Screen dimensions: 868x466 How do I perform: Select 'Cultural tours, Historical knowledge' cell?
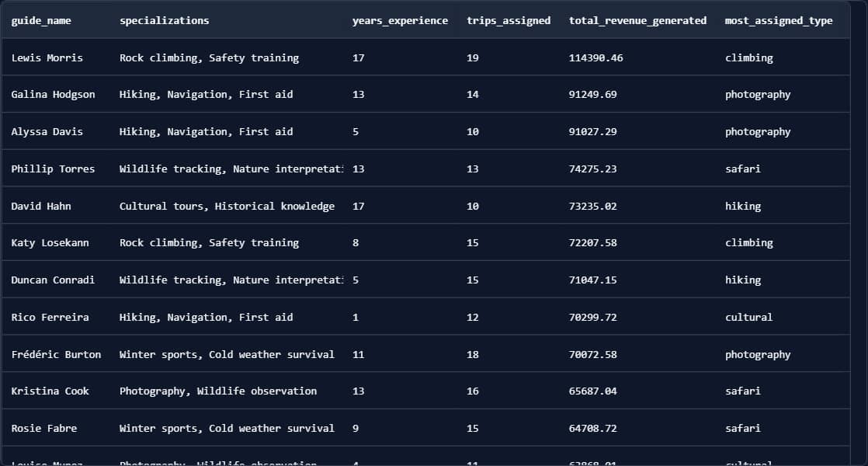pyautogui.click(x=227, y=207)
